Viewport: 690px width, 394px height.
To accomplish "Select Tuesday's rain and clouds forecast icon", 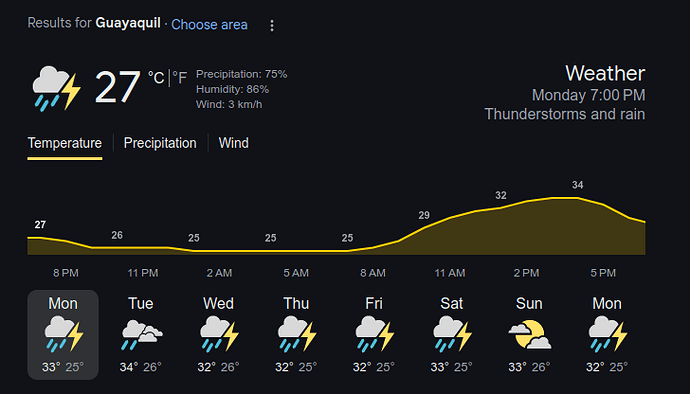I will (x=141, y=335).
